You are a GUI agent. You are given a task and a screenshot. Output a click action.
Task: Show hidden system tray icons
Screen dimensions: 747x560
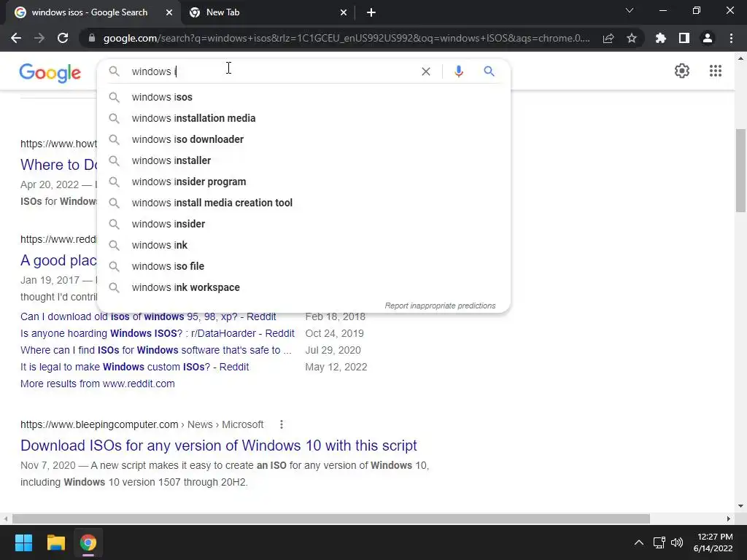pyautogui.click(x=639, y=542)
